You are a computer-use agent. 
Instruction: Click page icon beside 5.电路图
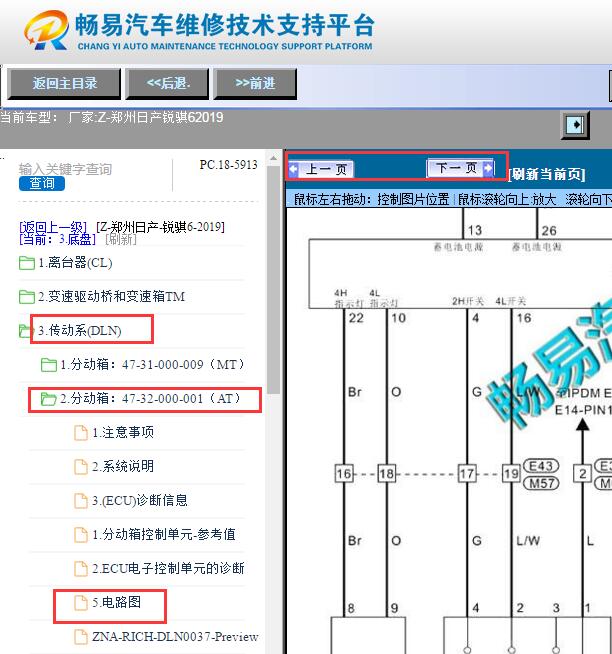81,603
